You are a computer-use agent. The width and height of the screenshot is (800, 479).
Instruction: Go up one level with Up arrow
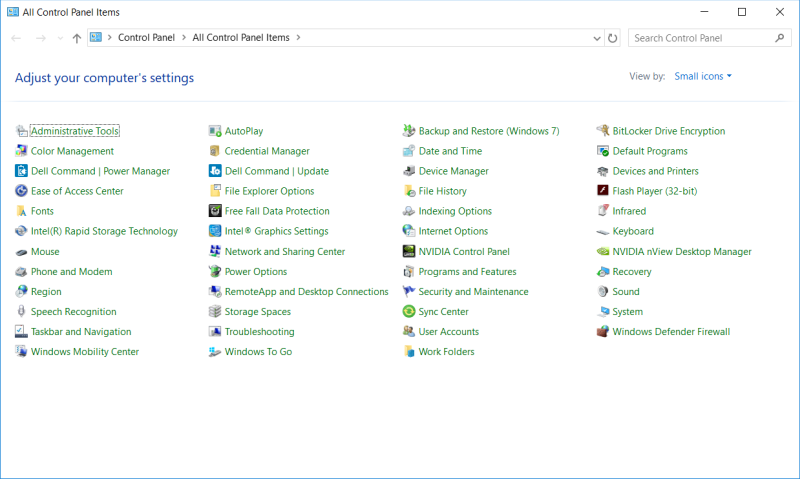click(77, 38)
